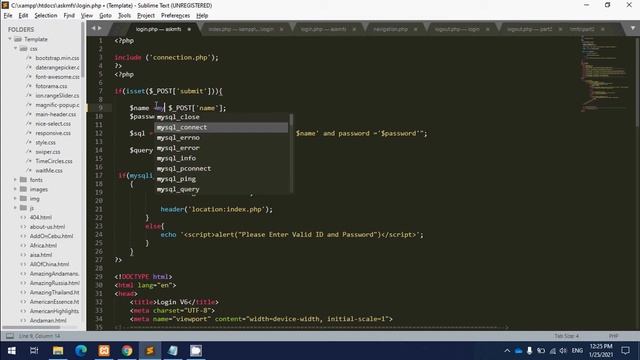The height and width of the screenshot is (360, 640).
Task: Collapse the css folder
Action: pyautogui.click(x=16, y=49)
